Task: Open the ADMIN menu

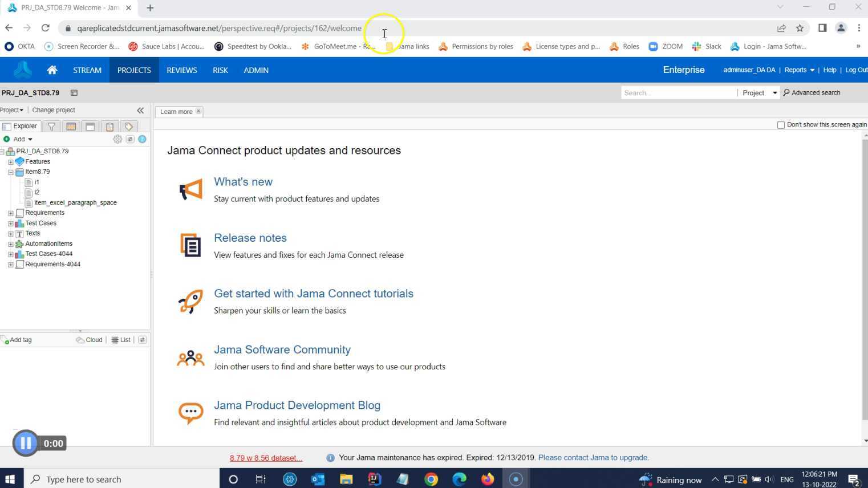Action: [256, 70]
